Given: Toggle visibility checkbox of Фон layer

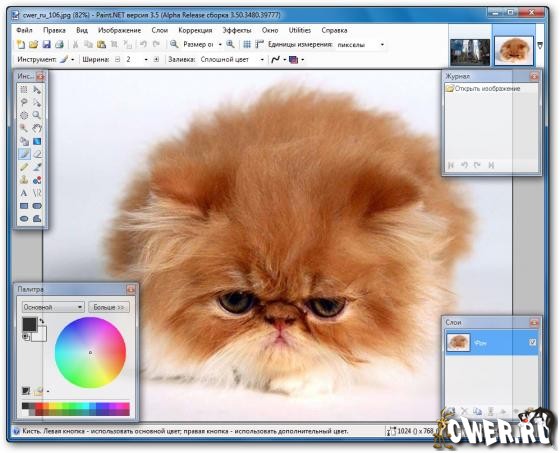Looking at the screenshot, I should point(532,342).
